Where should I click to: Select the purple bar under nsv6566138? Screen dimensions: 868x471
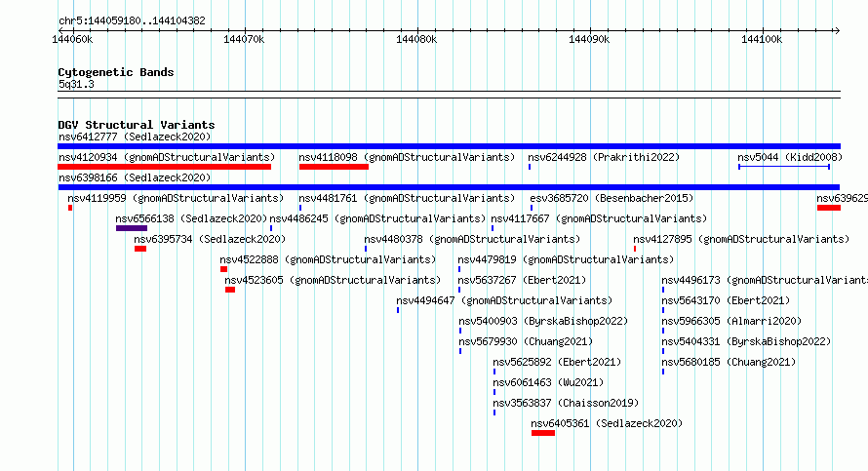(132, 228)
